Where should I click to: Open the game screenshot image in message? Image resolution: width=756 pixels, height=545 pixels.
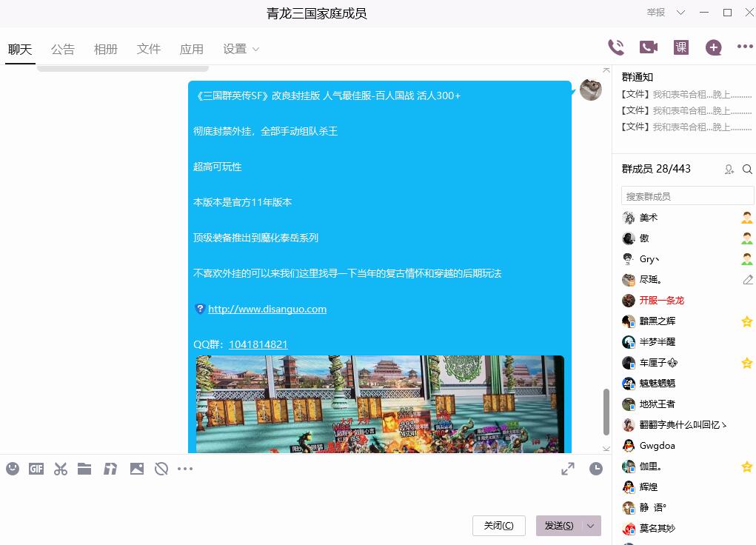tap(380, 404)
